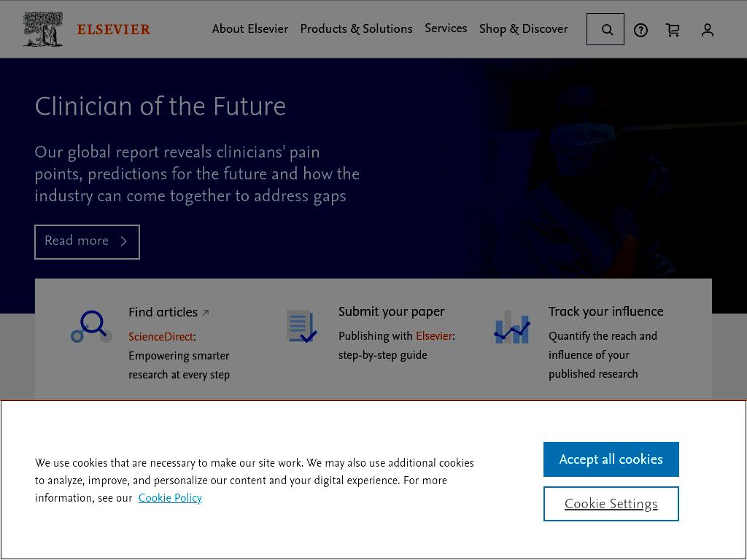Click the Submit your paper document icon

coord(301,326)
